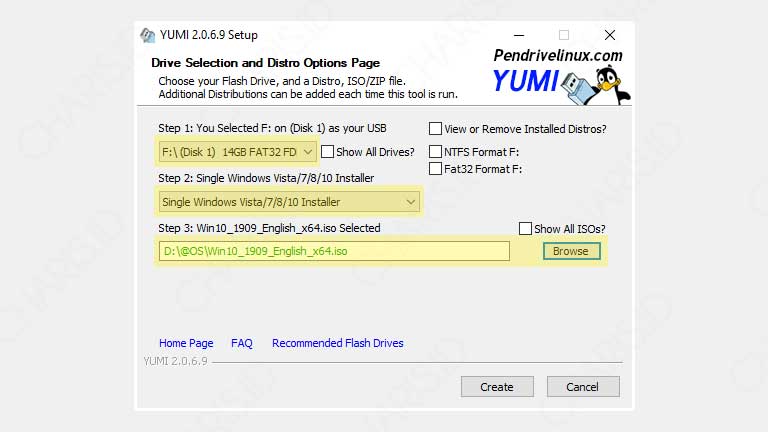Click Step 1 You Selected F: label

(272, 128)
